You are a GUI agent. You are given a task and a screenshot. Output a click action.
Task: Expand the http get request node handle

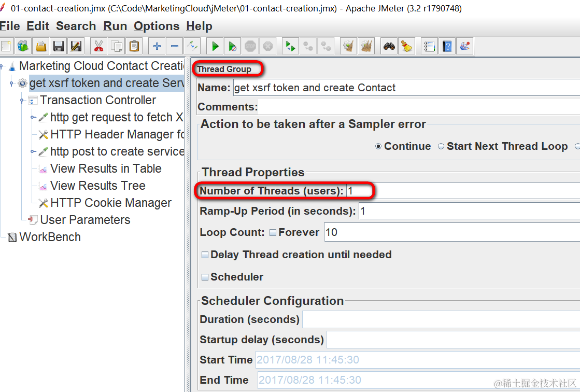click(33, 117)
